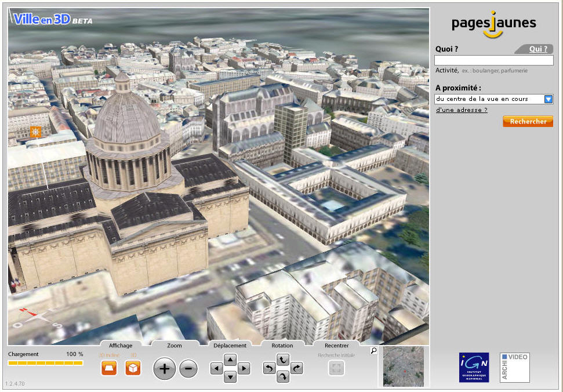This screenshot has height=392, width=563.
Task: Click the orange Rechercher button
Action: pos(528,121)
